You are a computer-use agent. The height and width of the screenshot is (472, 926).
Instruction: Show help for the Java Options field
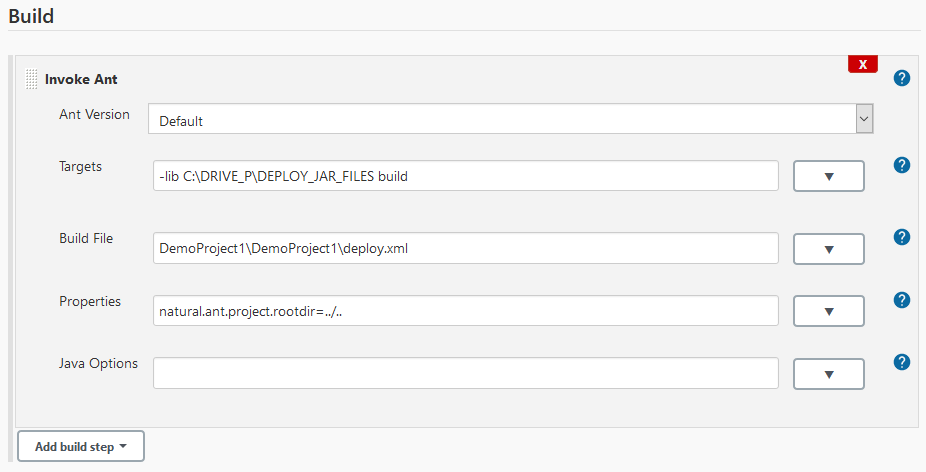(x=901, y=362)
